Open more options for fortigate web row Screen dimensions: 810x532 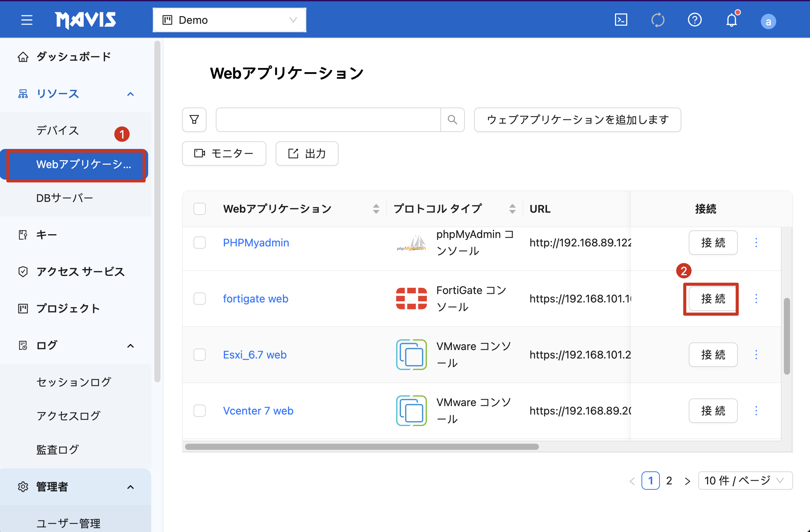(756, 299)
